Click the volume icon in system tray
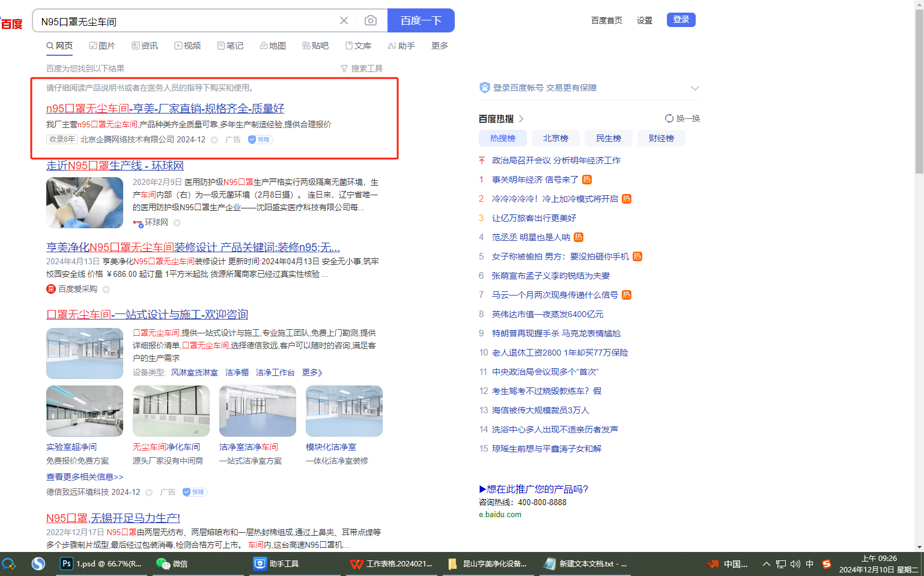This screenshot has width=924, height=576. 795,564
